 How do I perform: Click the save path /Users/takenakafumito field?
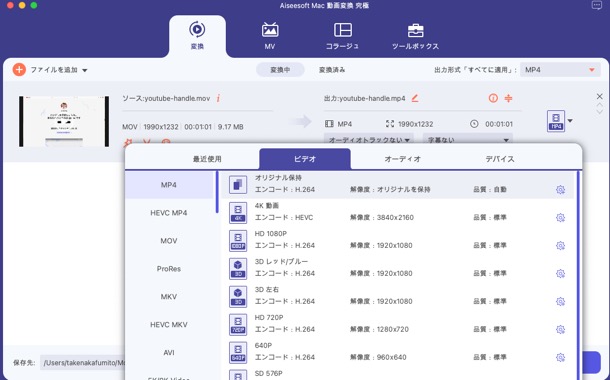(82, 363)
